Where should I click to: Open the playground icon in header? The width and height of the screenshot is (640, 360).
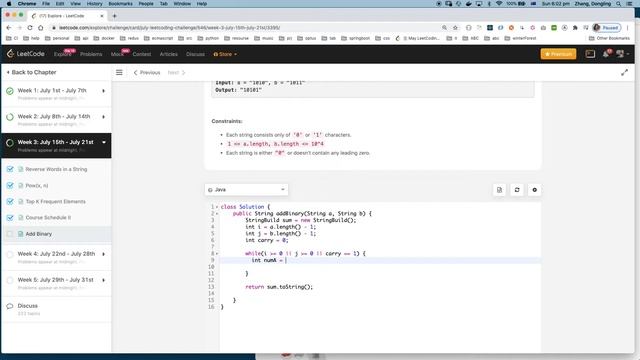tap(590, 54)
